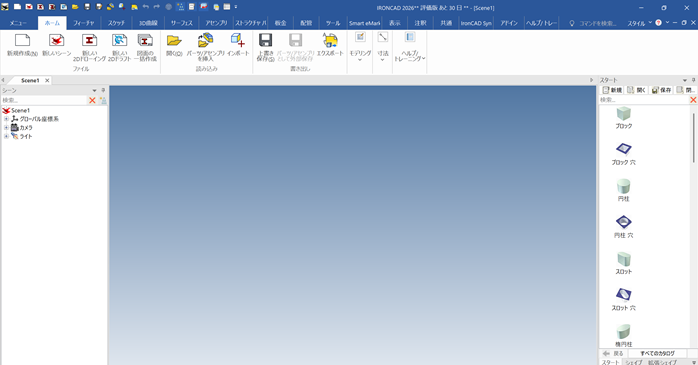Open the メニュー tab

(18, 23)
